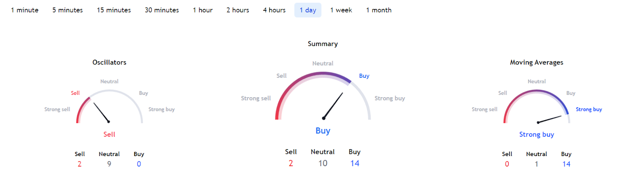
Task: Click the Oscillators Neutral count of 9
Action: click(x=109, y=164)
